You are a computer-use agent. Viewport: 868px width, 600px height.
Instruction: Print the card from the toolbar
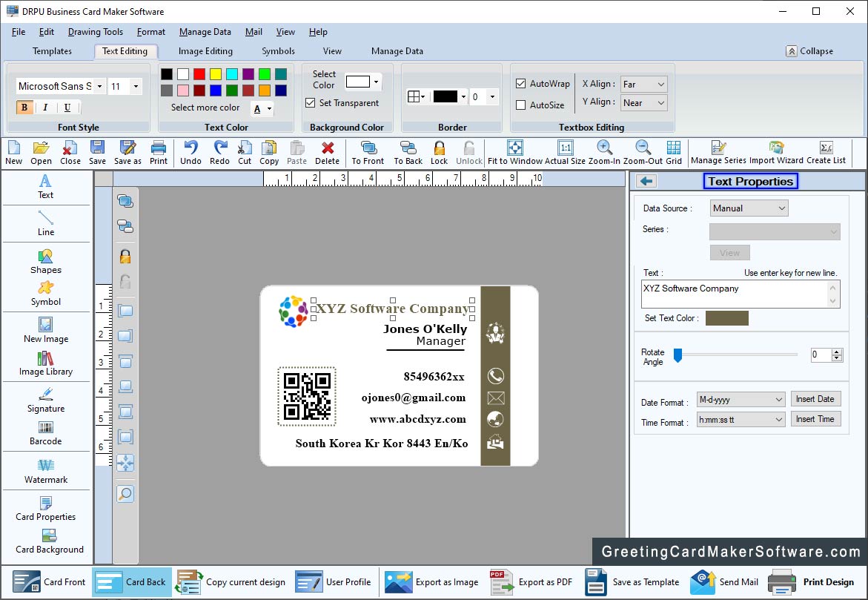159,152
